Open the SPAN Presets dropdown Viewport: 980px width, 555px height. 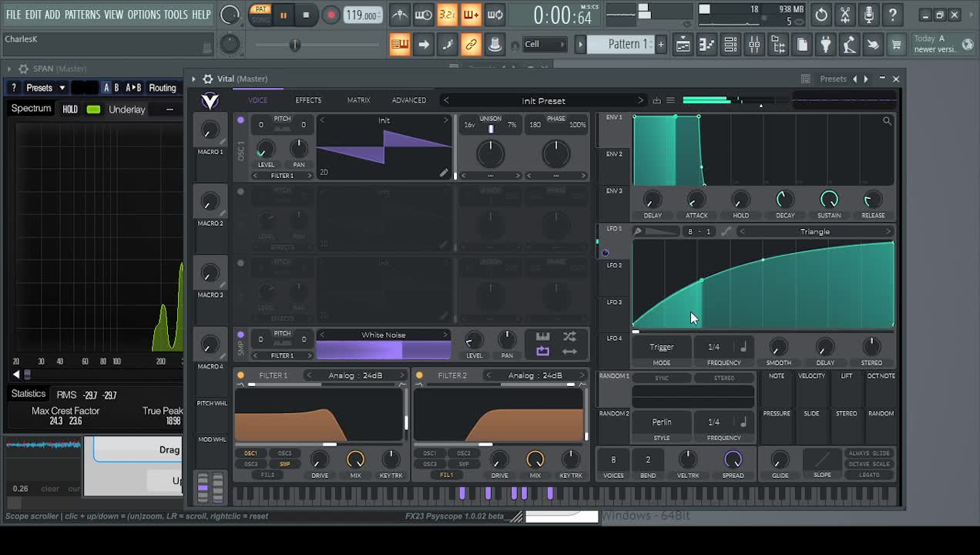pyautogui.click(x=45, y=88)
